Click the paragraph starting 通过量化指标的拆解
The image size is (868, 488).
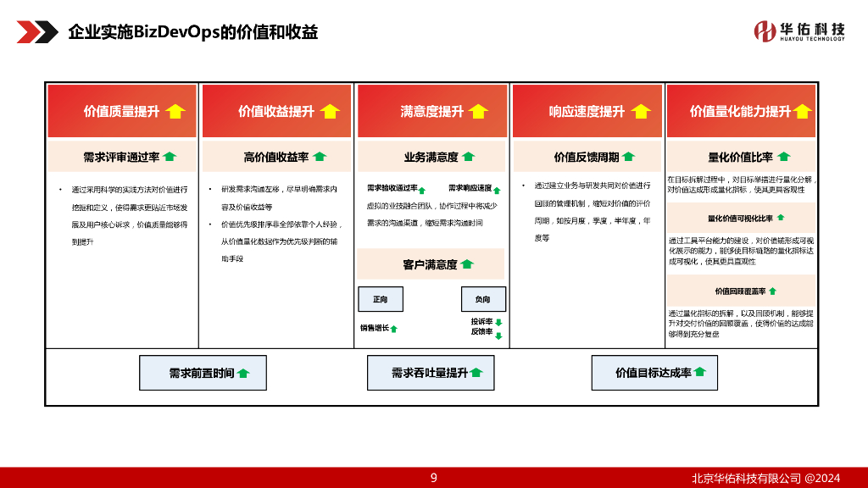[x=741, y=324]
